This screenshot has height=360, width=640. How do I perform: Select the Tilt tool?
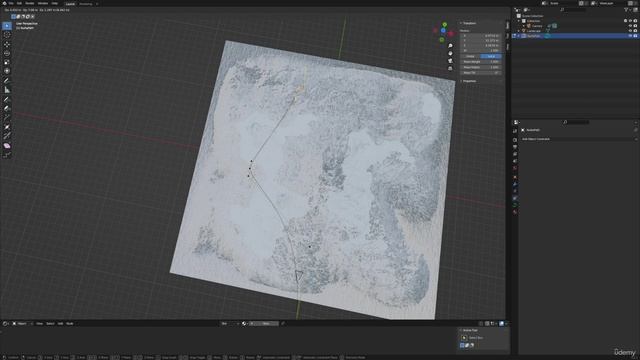[7, 136]
